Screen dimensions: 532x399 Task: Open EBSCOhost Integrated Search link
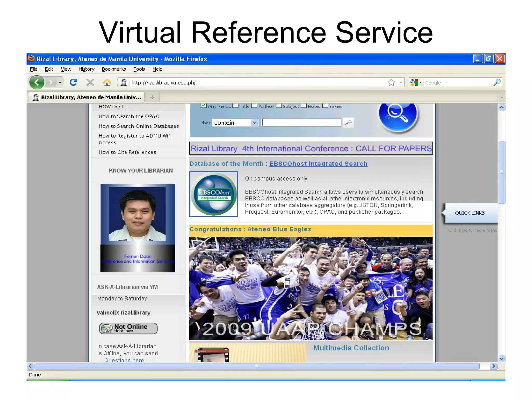pos(318,164)
